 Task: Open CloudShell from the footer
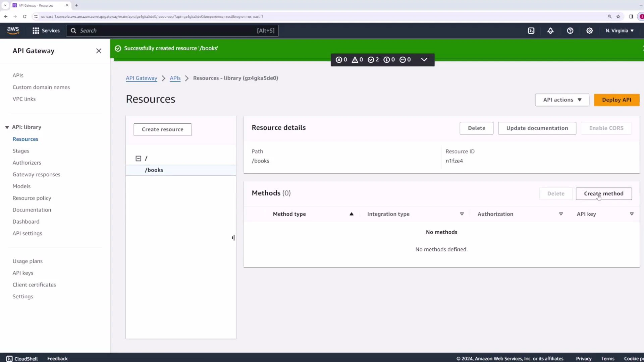coord(22,358)
